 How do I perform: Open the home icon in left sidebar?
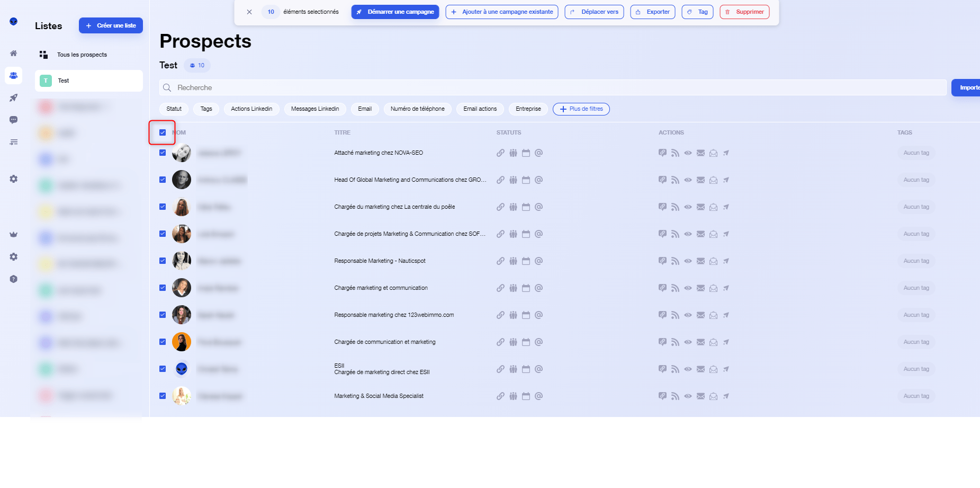(14, 53)
